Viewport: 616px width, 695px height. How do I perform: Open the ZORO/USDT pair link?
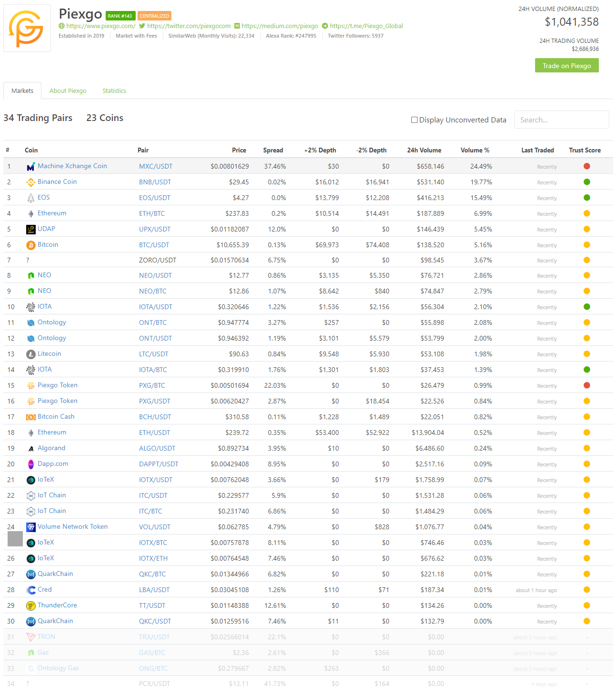point(158,261)
